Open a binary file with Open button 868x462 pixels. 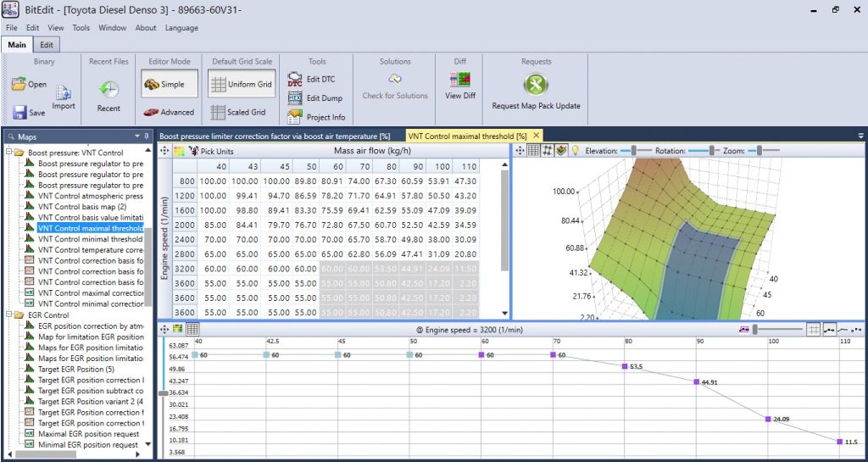[x=30, y=85]
